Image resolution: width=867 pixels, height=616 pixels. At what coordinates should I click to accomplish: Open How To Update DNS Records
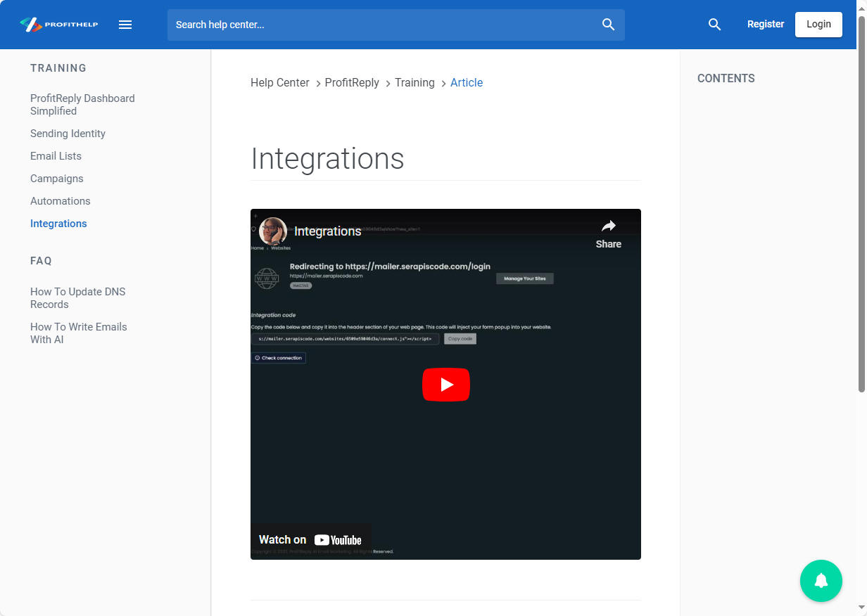pos(78,298)
